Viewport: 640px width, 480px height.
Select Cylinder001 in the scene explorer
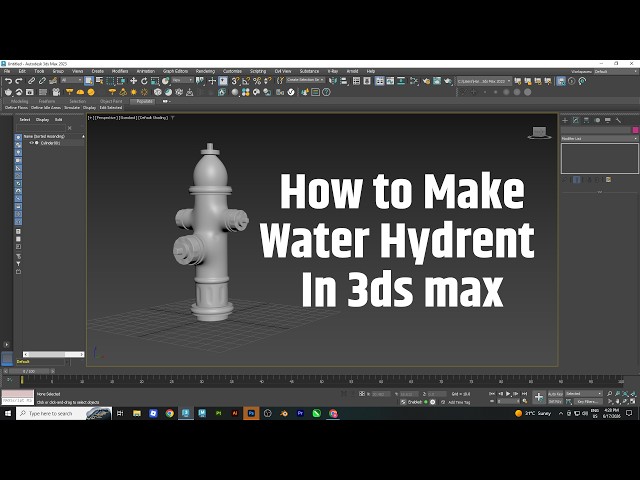[51, 143]
